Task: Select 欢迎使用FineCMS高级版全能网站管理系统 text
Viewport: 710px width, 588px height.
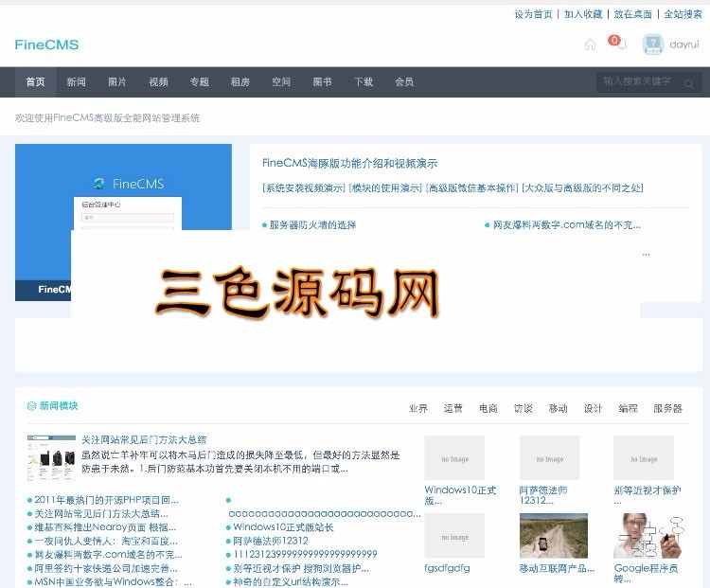Action: tap(107, 118)
